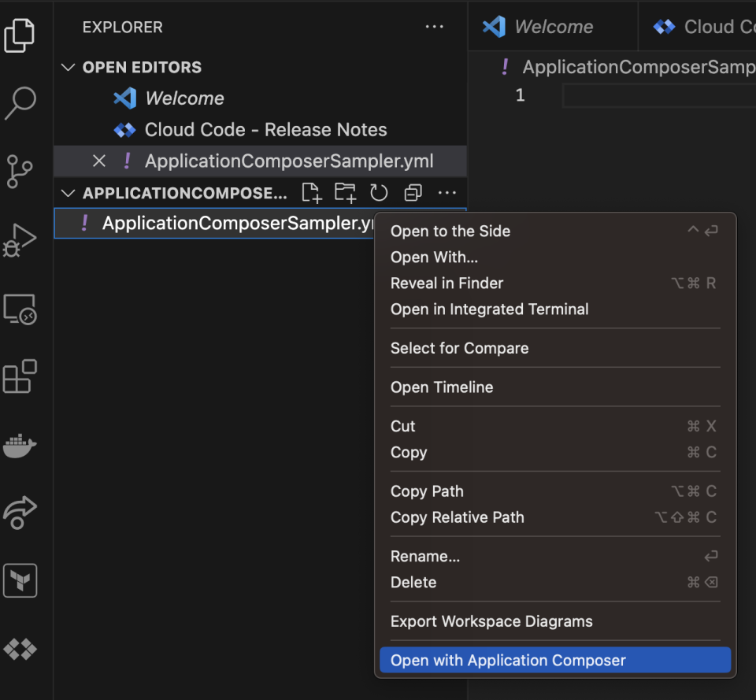
Task: Open the Docker panel
Action: (20, 445)
